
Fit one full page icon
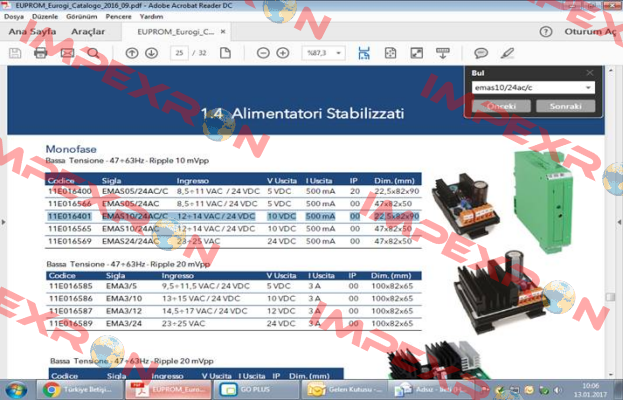391,53
